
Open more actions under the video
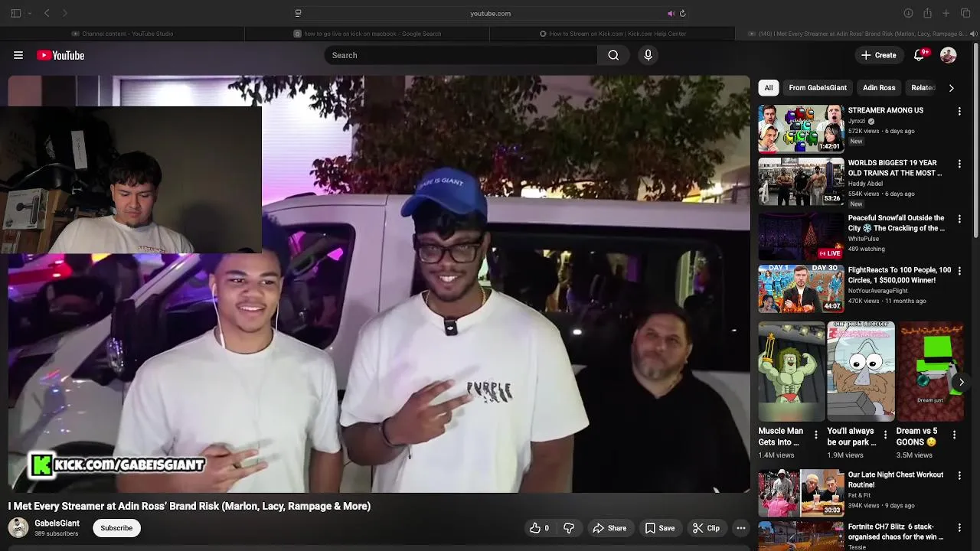[740, 528]
